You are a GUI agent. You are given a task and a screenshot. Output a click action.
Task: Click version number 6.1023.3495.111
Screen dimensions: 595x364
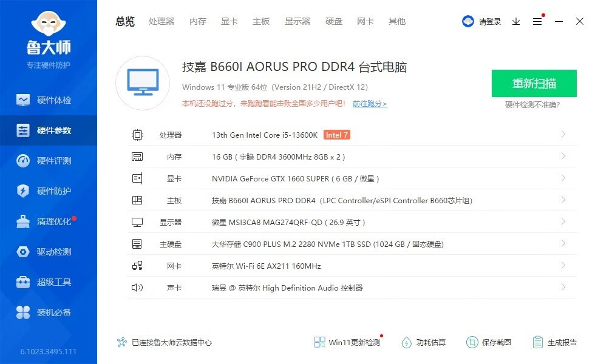tap(48, 351)
